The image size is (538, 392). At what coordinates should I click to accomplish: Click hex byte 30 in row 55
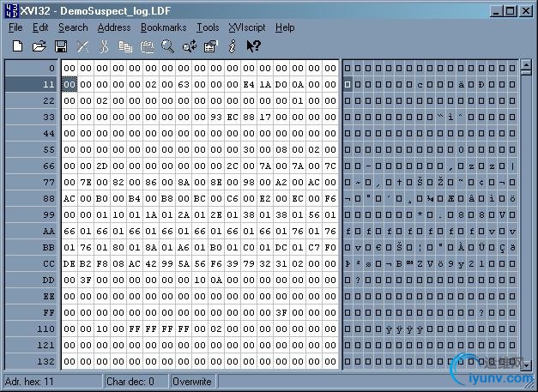click(249, 149)
